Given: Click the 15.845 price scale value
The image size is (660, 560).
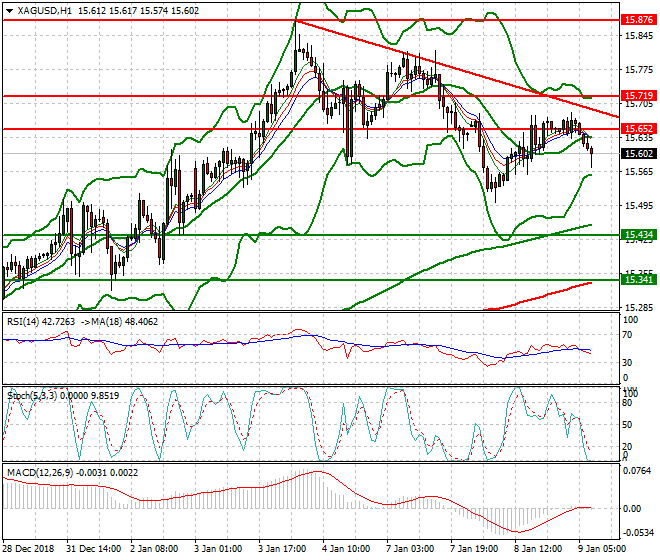Looking at the screenshot, I should coord(639,36).
